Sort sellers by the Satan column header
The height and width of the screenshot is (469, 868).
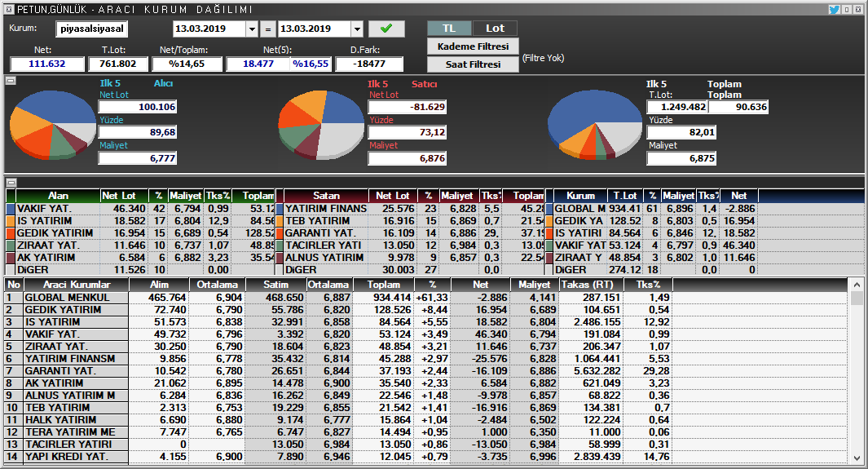click(326, 196)
